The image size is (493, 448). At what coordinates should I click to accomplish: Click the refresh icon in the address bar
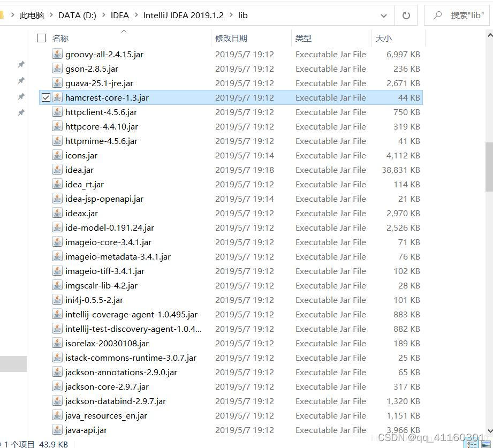pos(406,15)
